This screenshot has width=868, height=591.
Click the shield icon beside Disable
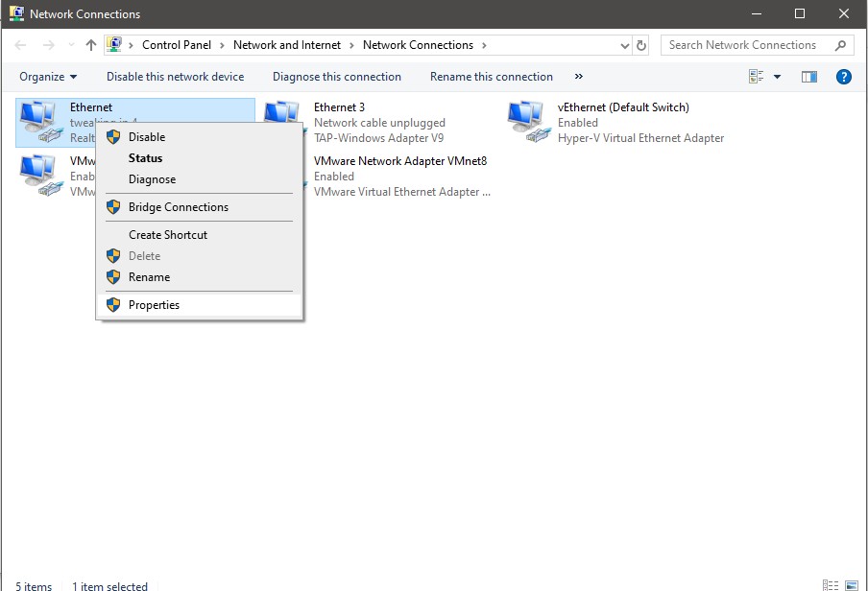pos(113,136)
